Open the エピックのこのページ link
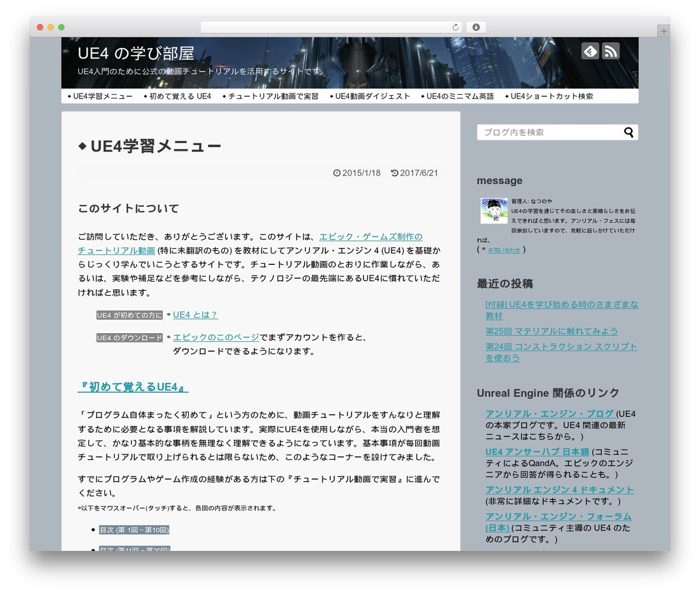 216,338
